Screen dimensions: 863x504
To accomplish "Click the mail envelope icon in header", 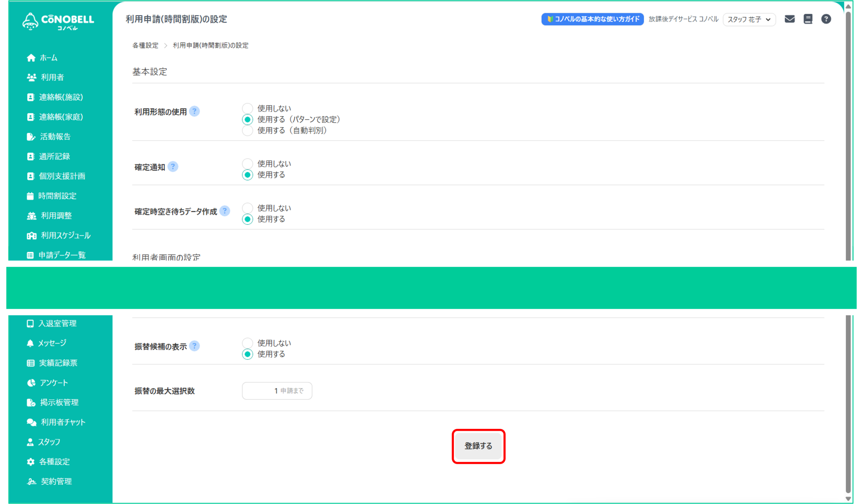I will click(790, 19).
